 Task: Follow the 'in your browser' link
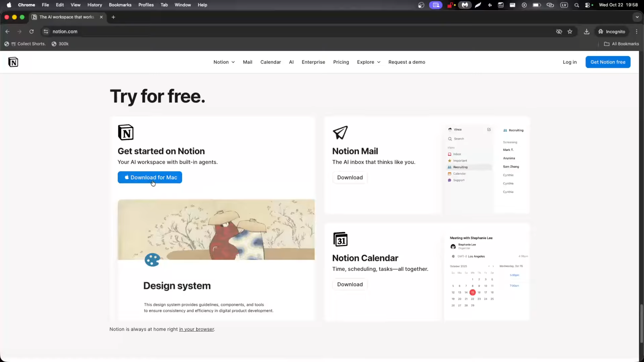pyautogui.click(x=196, y=329)
